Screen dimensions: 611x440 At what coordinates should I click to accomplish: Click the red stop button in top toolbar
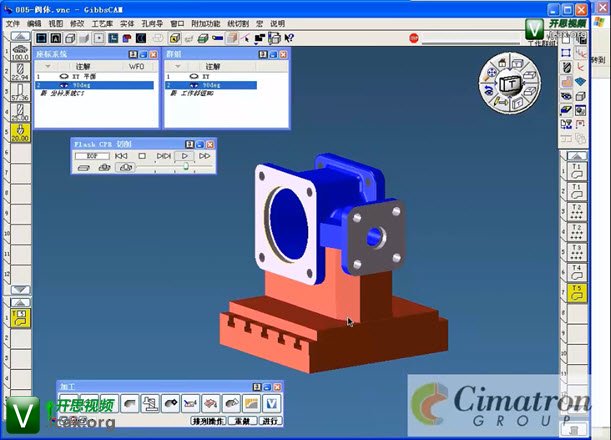414,38
